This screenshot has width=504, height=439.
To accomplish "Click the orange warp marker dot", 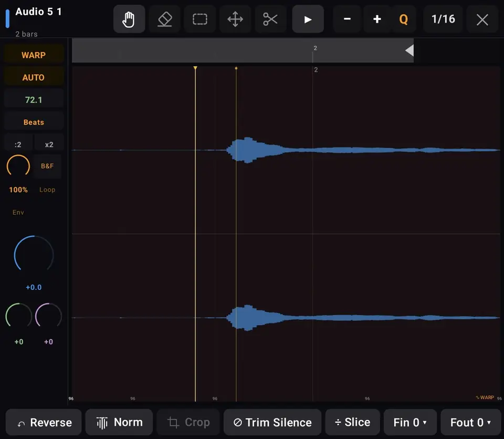I will coord(236,68).
